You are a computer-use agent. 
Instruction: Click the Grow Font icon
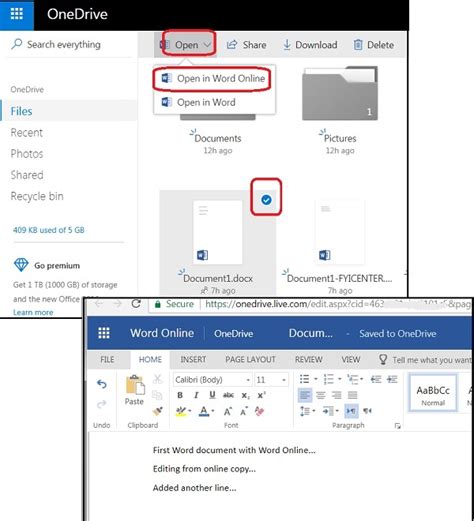[228, 412]
